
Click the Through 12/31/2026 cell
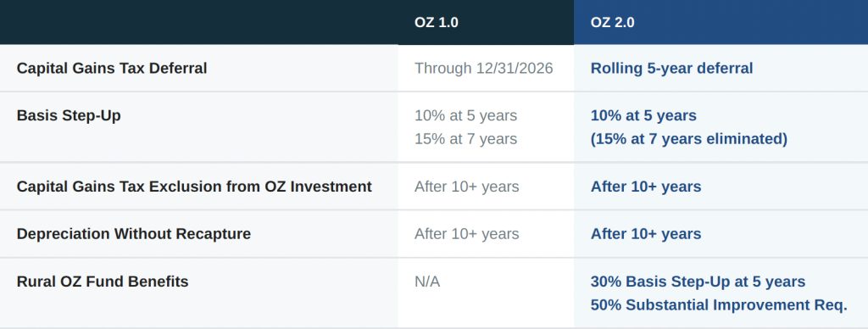pyautogui.click(x=484, y=68)
